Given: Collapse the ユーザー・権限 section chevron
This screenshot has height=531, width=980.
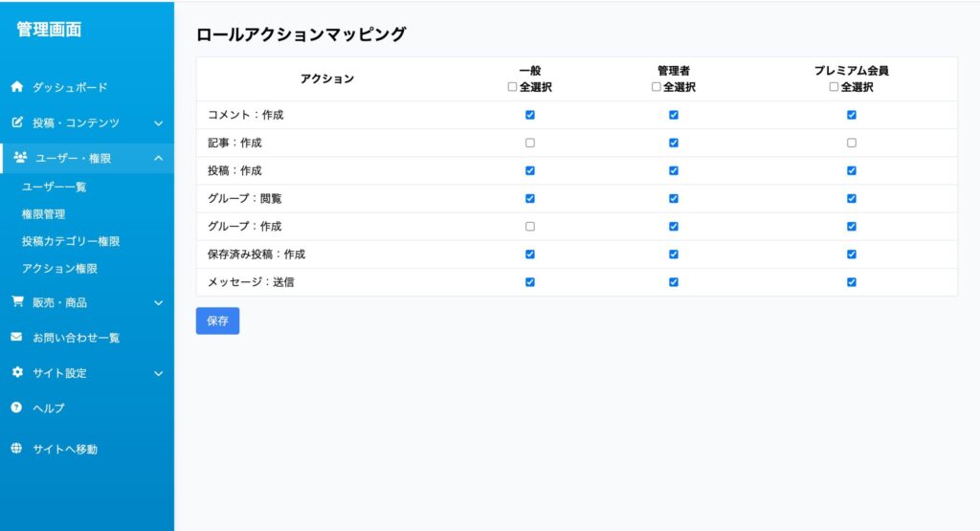Looking at the screenshot, I should (159, 158).
